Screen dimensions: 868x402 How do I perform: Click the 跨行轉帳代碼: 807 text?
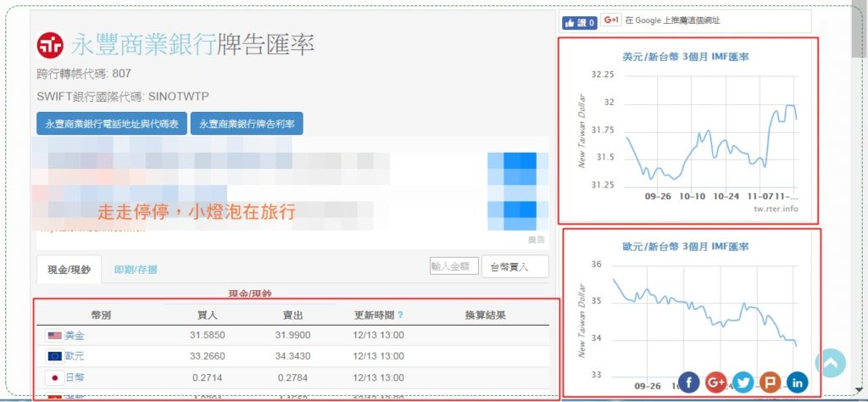(x=84, y=74)
